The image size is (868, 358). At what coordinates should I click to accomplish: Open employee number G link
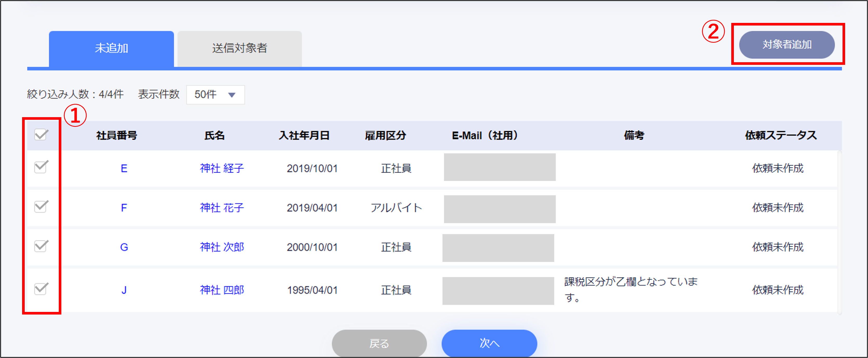click(124, 247)
